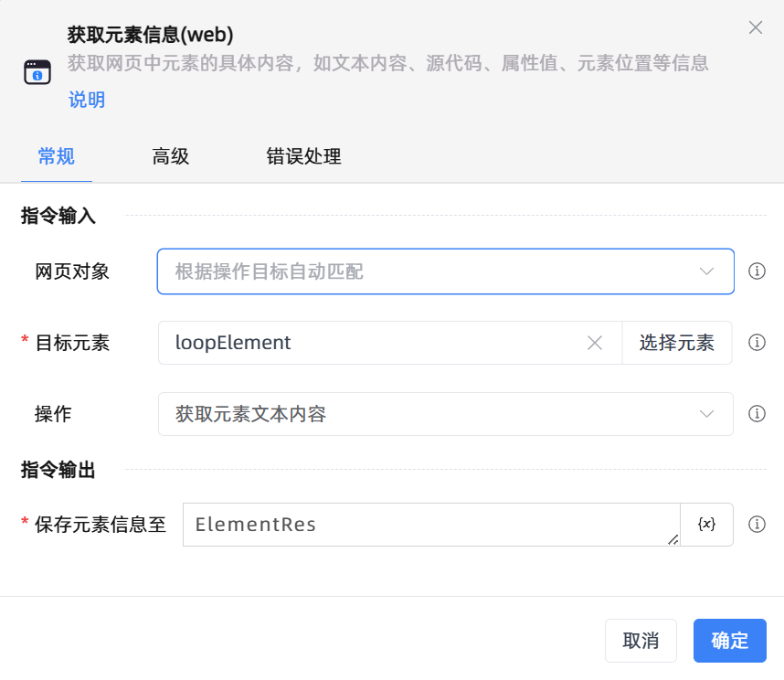Click the info icon beside 保存元素信息至 field
Image resolution: width=784 pixels, height=680 pixels.
[757, 525]
